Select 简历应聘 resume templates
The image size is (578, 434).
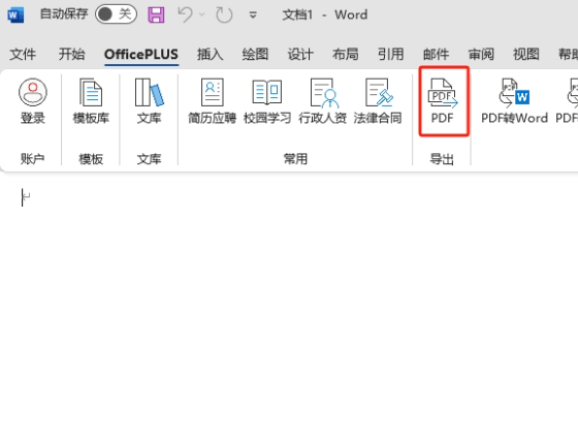coord(212,101)
